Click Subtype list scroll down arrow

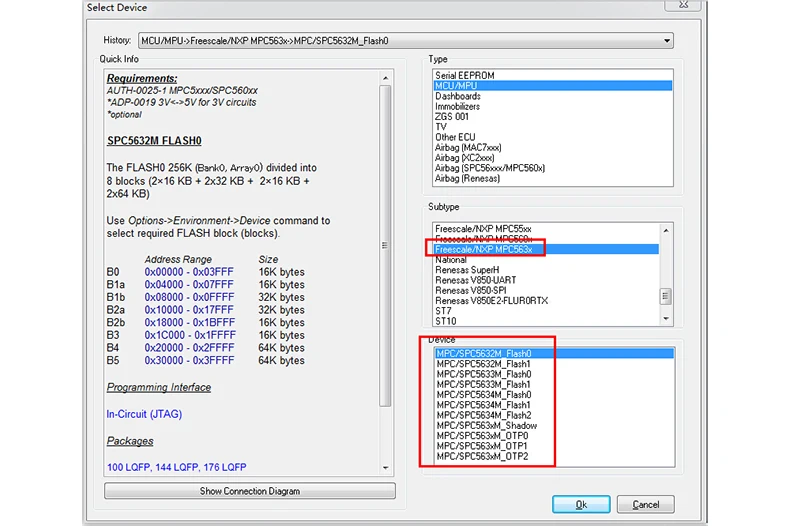(x=666, y=319)
